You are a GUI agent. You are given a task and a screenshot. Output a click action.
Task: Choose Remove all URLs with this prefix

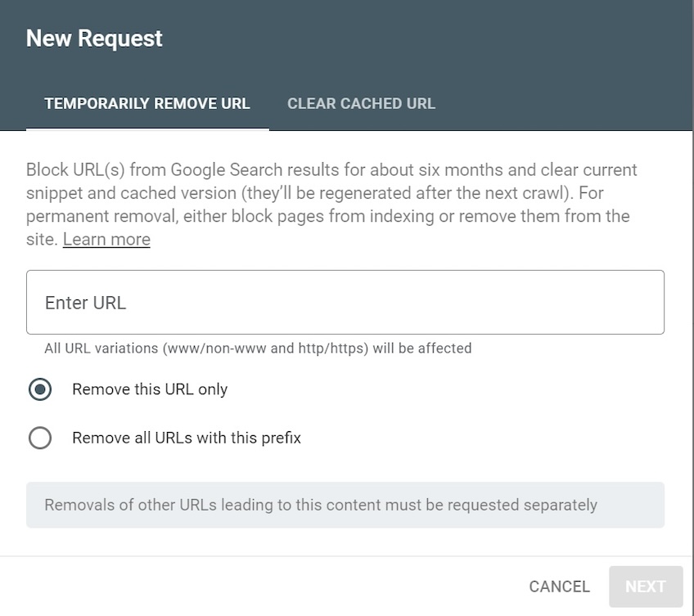tap(40, 438)
